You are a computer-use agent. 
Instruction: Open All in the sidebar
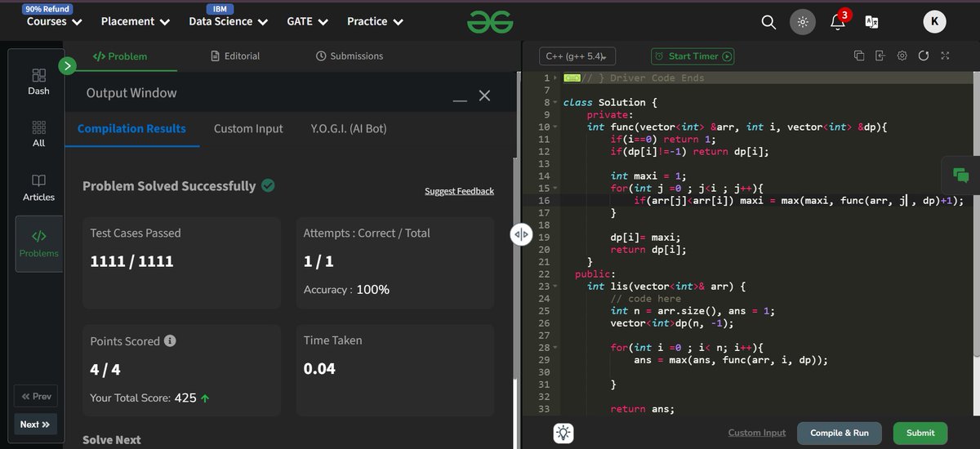pos(38,134)
